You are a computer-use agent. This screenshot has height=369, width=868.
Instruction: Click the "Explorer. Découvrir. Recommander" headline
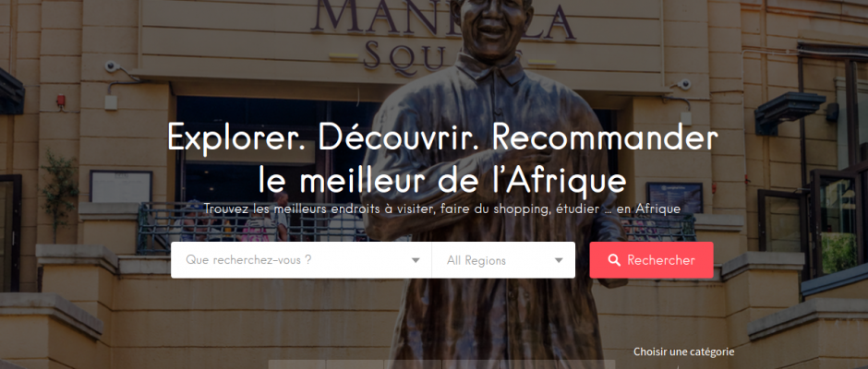pos(442,137)
